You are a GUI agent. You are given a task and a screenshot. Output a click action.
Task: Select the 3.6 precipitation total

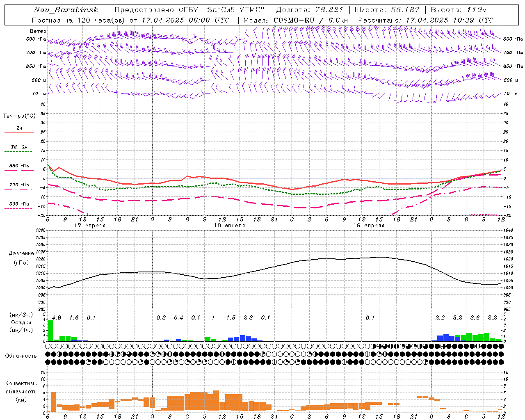click(475, 318)
